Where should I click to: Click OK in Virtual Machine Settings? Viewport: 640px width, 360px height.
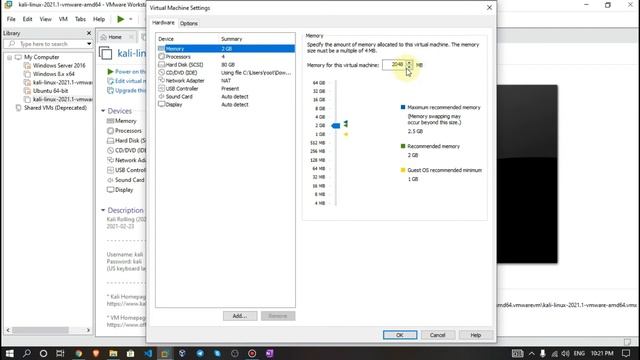pyautogui.click(x=400, y=335)
